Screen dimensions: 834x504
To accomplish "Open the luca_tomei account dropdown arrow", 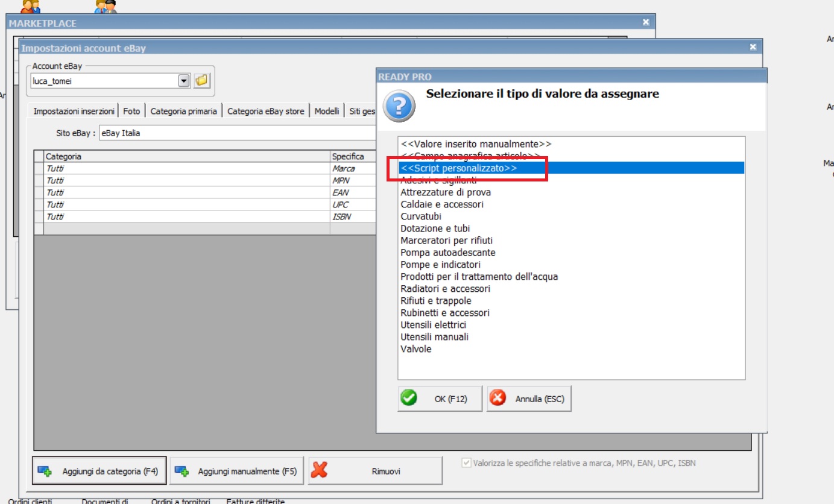I will 185,80.
